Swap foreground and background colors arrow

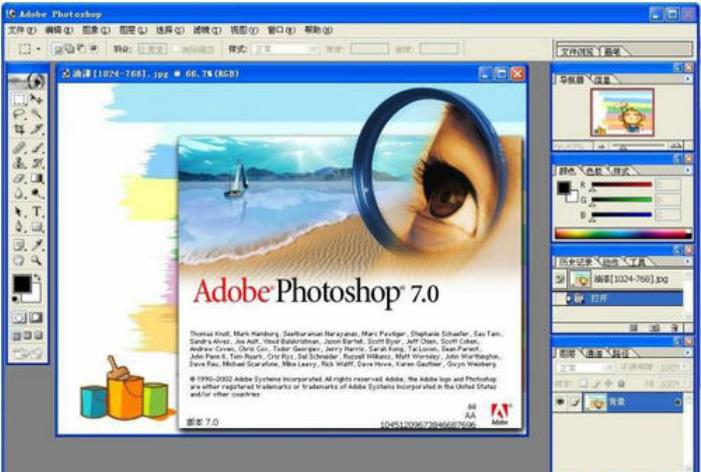click(x=37, y=278)
